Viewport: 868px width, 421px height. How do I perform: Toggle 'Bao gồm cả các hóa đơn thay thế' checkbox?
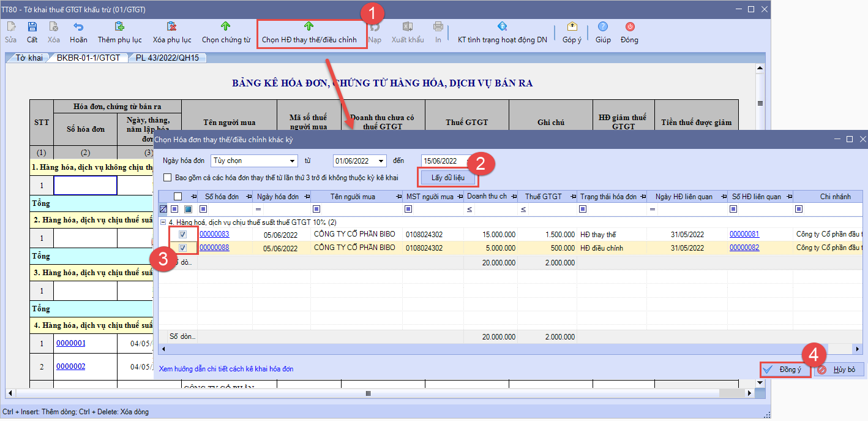click(x=168, y=178)
